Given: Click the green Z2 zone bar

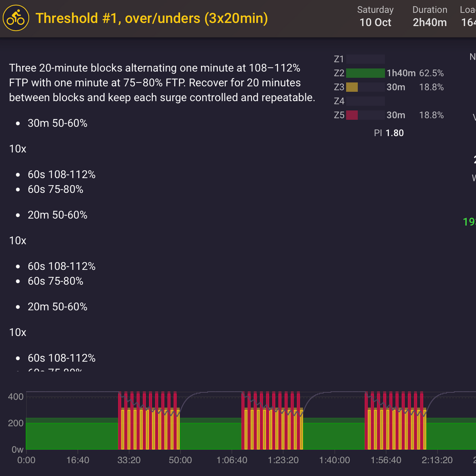Looking at the screenshot, I should (365, 73).
